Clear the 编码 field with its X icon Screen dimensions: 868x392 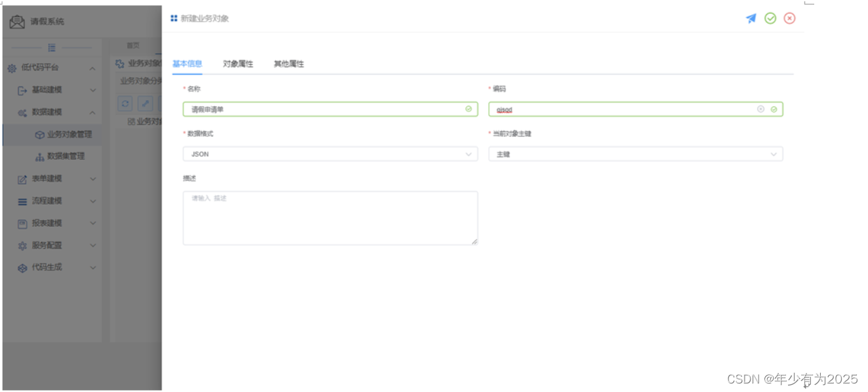pos(760,109)
